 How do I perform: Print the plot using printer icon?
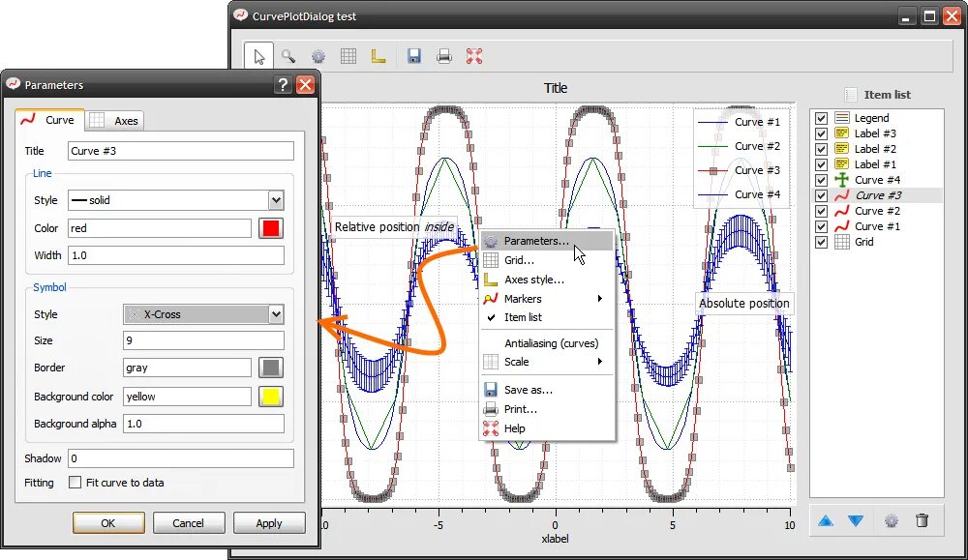click(444, 57)
